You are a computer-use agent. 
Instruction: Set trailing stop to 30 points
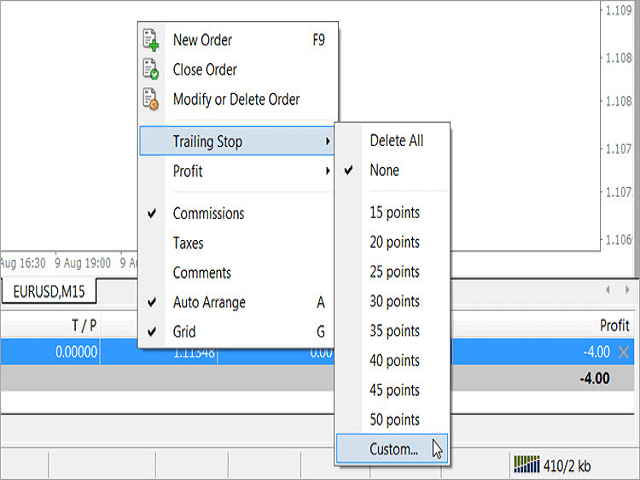tap(394, 301)
